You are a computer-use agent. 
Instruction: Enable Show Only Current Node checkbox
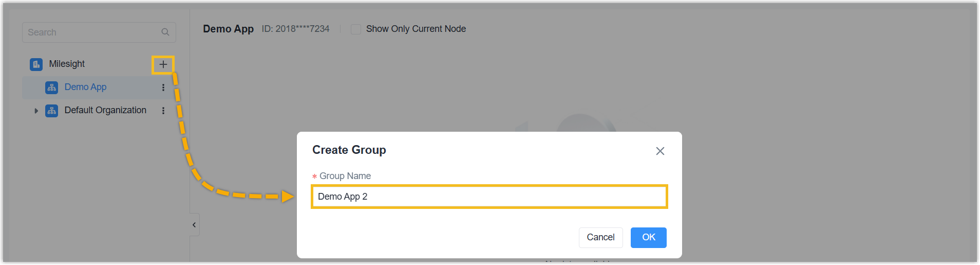tap(355, 29)
